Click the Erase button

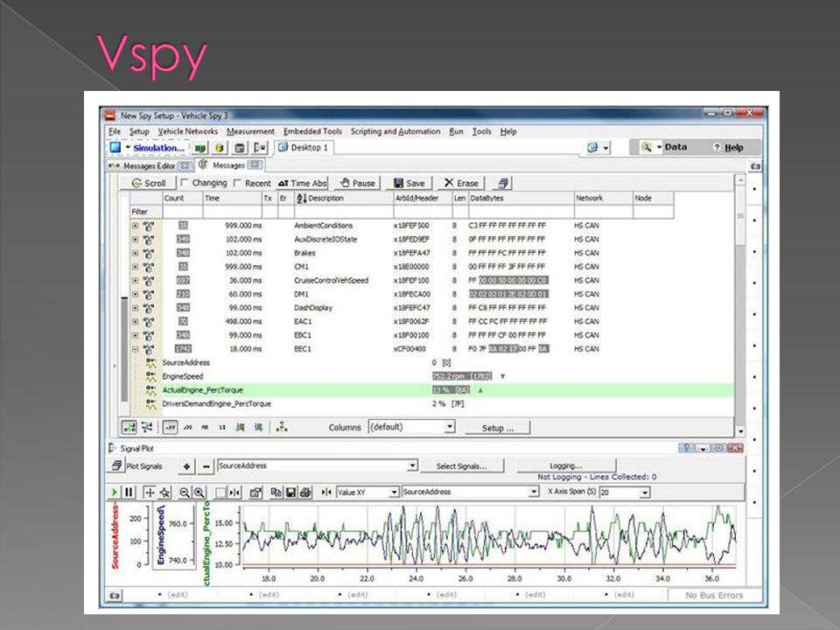[461, 183]
